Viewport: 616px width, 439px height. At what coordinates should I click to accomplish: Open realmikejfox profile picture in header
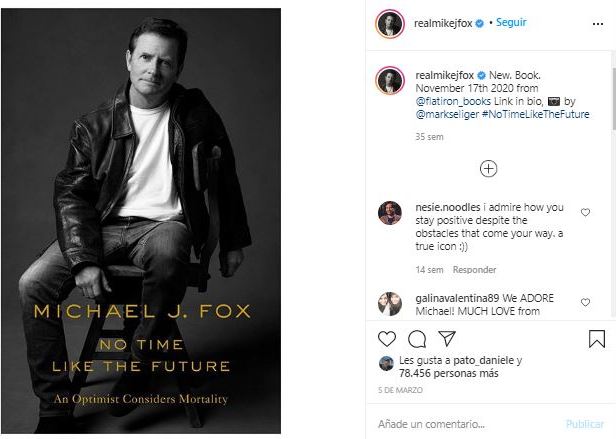tap(390, 24)
